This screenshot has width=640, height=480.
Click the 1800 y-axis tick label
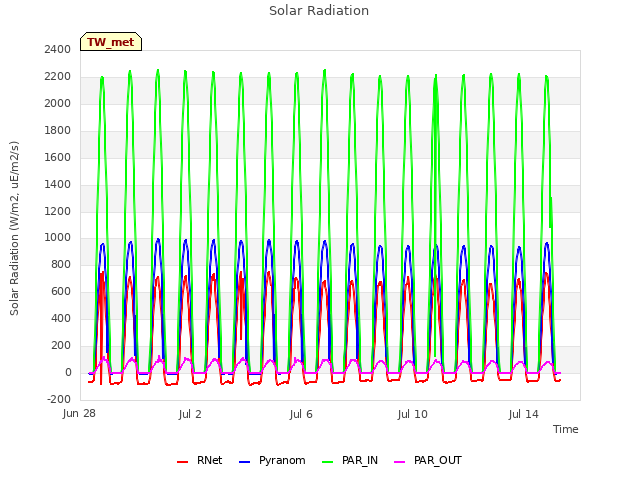58,130
